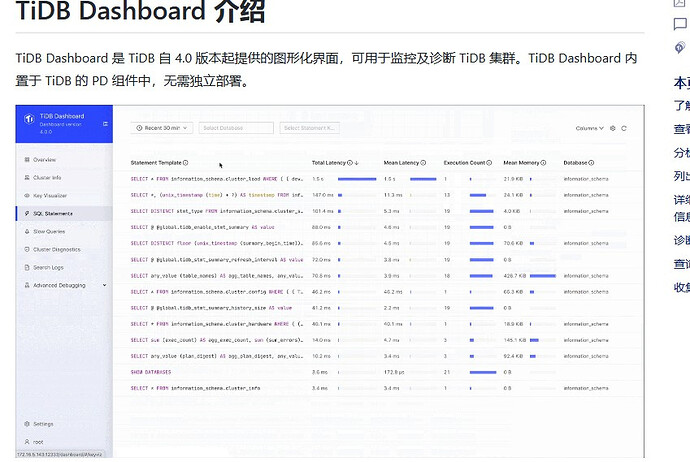Open Key Visualizer from the sidebar
This screenshot has height=462, width=690.
tap(64, 195)
